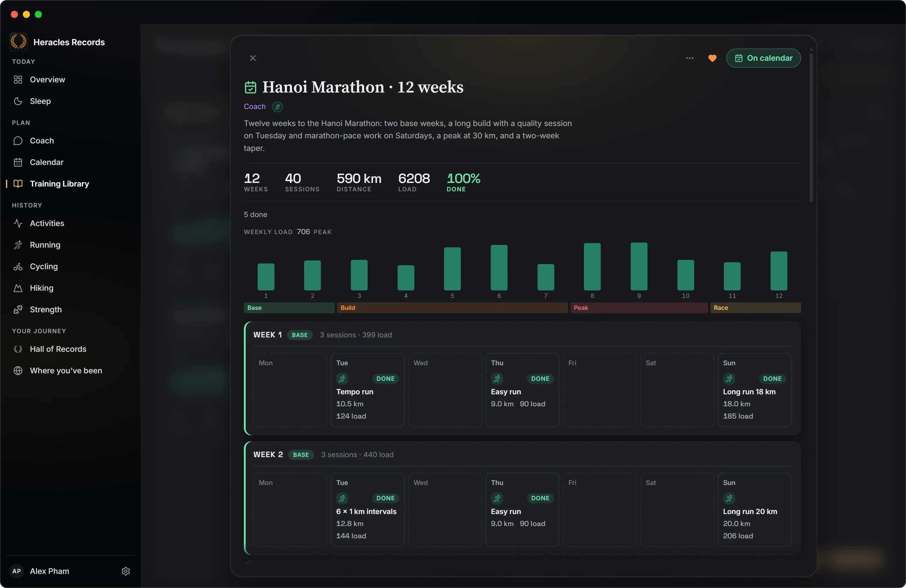Open the Long run 18 km session

click(x=754, y=390)
